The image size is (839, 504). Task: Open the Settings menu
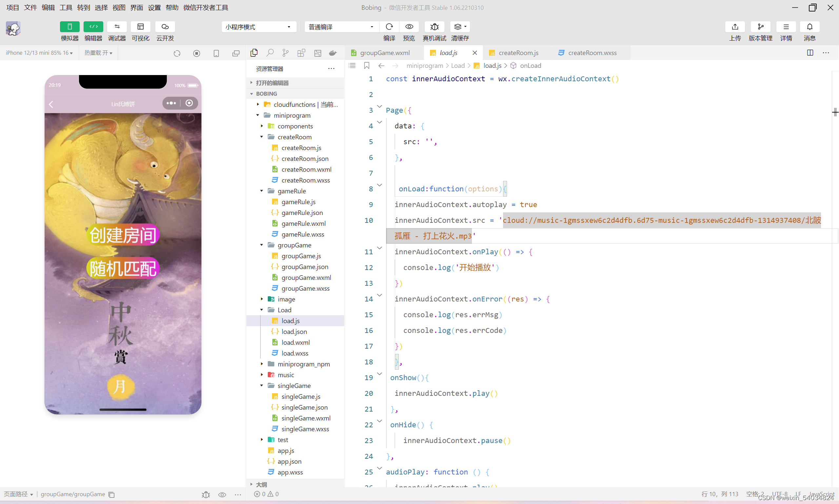click(x=154, y=8)
